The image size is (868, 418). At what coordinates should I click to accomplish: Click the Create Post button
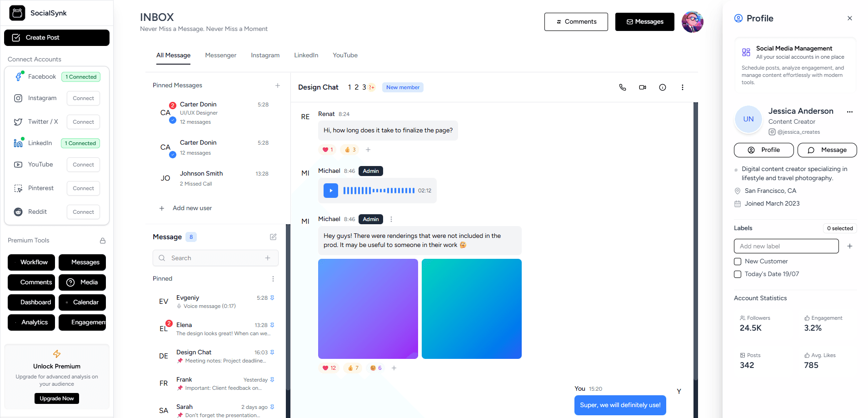pyautogui.click(x=56, y=38)
